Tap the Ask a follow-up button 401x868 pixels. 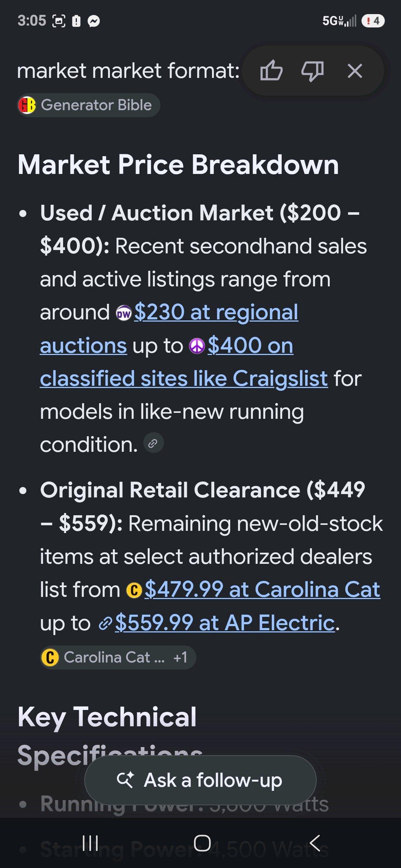click(200, 780)
